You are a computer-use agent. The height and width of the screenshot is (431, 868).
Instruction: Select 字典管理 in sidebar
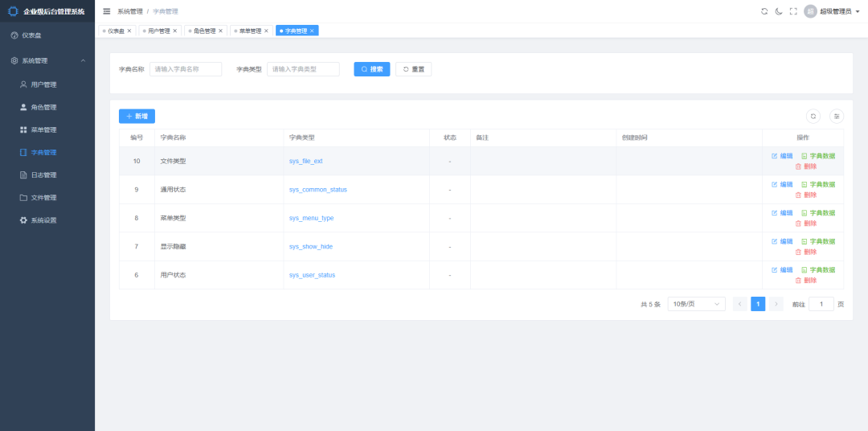tap(47, 152)
